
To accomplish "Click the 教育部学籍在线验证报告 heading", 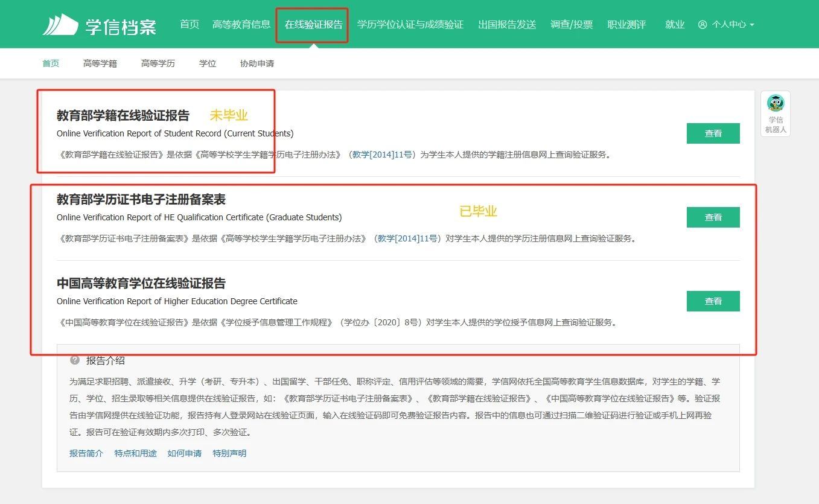I will tap(123, 115).
